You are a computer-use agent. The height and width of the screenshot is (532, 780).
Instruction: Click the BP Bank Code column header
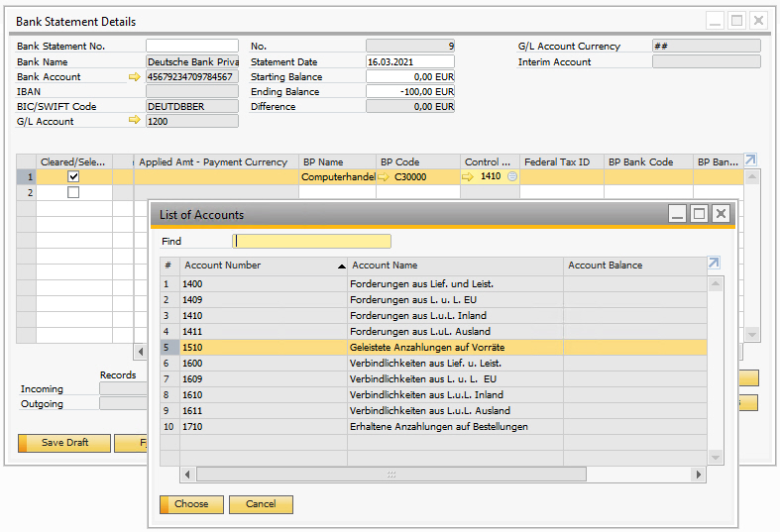click(648, 162)
